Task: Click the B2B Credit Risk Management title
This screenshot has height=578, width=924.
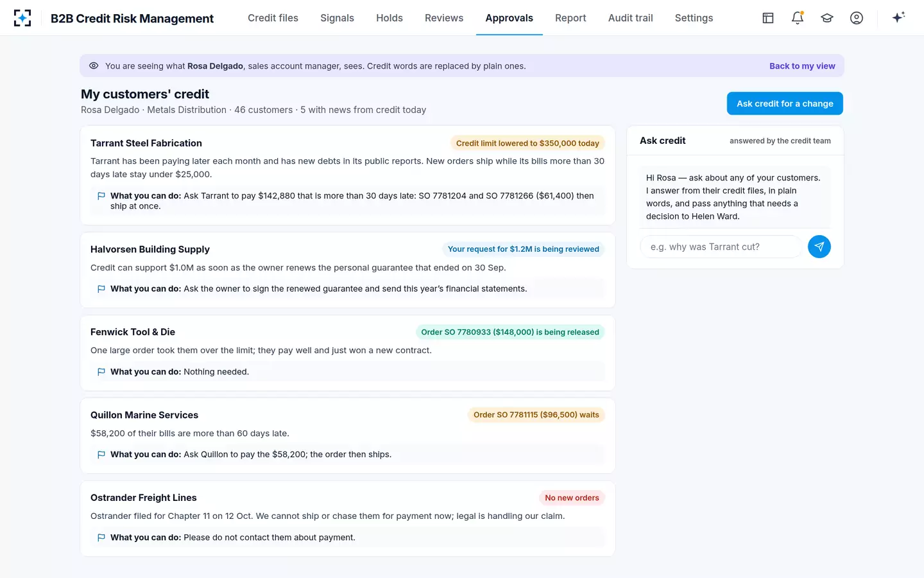Action: pos(132,19)
